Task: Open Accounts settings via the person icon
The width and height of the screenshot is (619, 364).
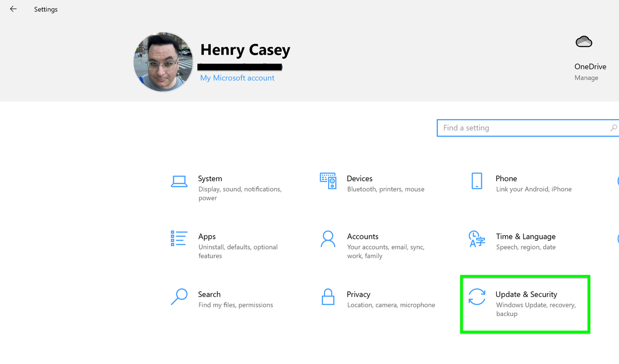Action: (328, 239)
